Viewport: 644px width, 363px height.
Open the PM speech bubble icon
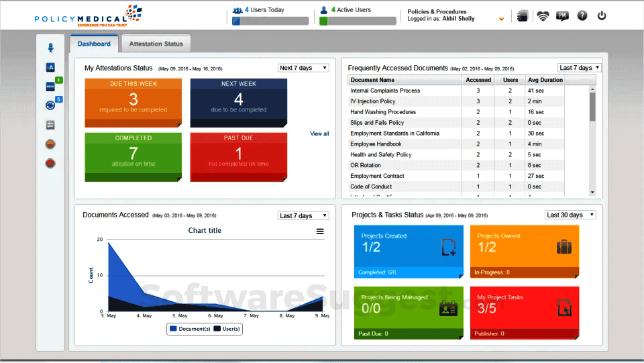[562, 16]
